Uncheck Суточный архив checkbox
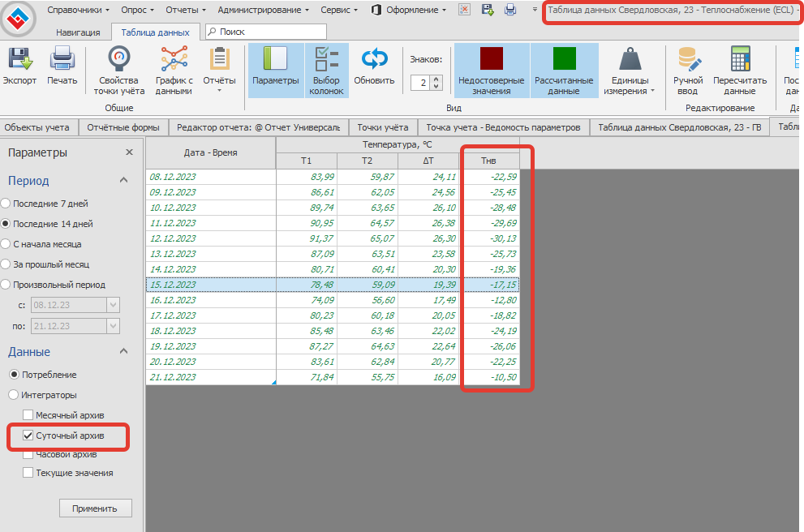This screenshot has width=804, height=532. [x=28, y=435]
